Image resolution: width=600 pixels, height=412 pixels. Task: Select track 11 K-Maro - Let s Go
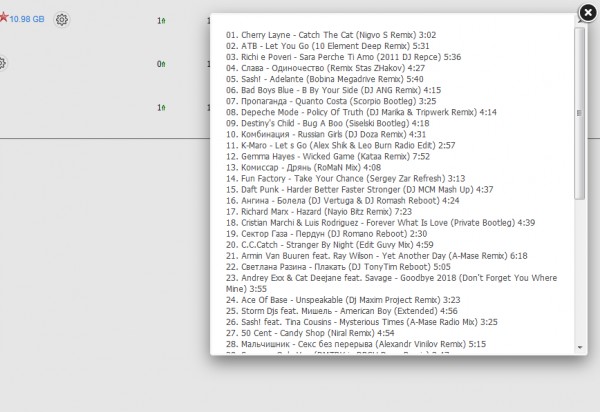click(341, 146)
